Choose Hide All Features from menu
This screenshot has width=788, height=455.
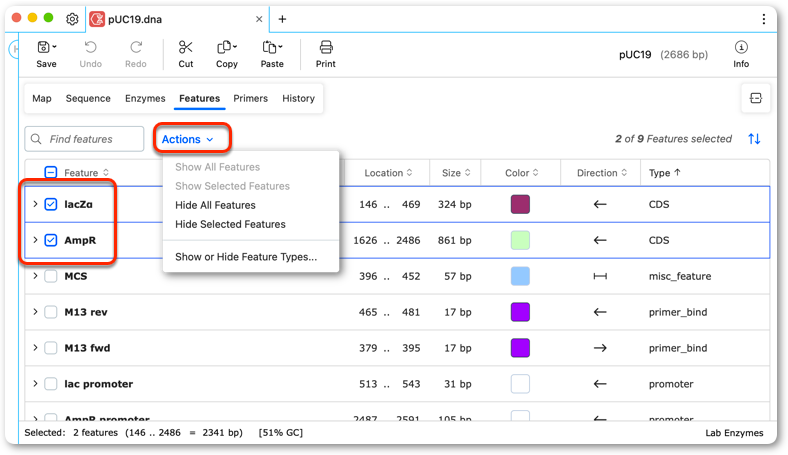(x=215, y=205)
